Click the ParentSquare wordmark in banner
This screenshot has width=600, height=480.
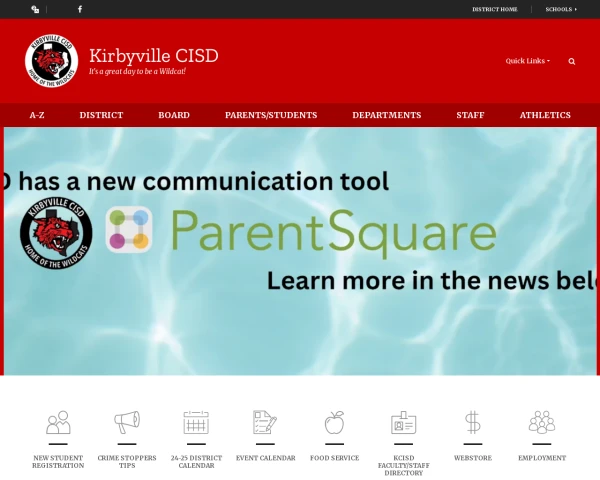333,233
